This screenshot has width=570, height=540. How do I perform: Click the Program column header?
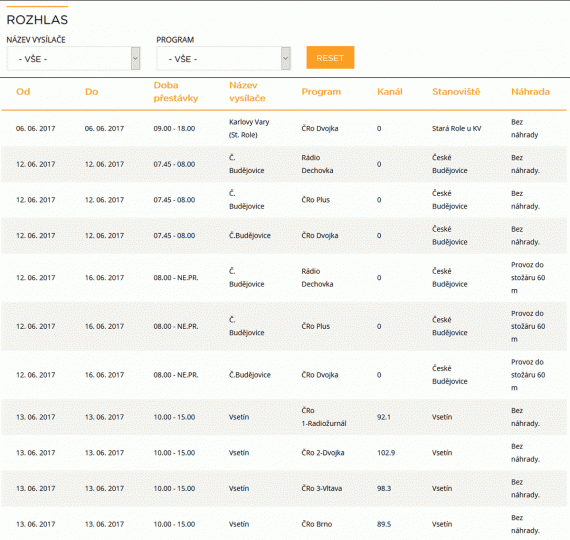coord(321,92)
